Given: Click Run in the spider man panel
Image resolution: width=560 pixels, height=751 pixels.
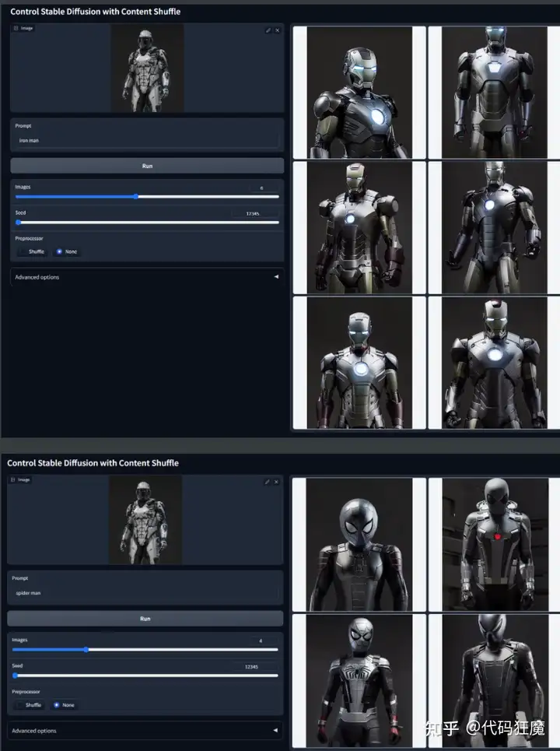Looking at the screenshot, I should [145, 619].
